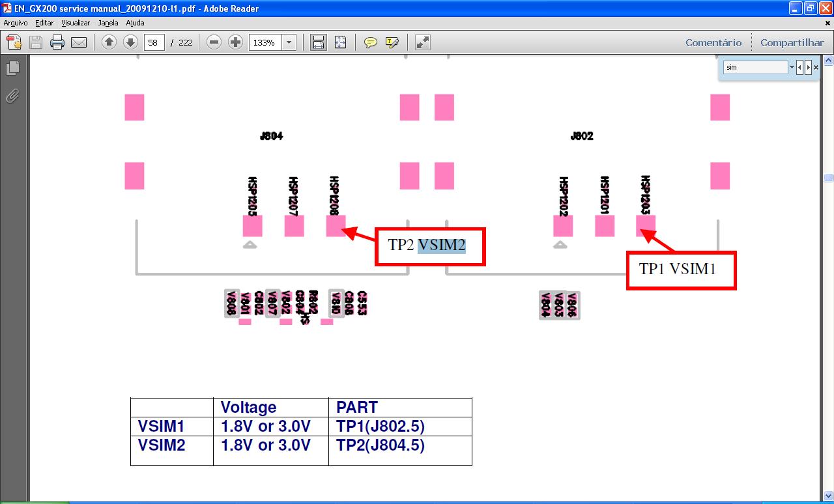
Task: Toggle fit one full page icon
Action: click(340, 42)
